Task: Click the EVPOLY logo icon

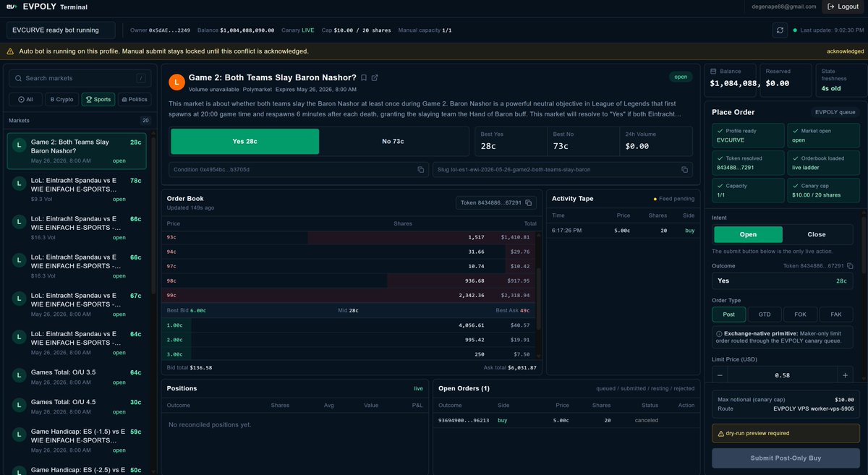Action: click(12, 7)
